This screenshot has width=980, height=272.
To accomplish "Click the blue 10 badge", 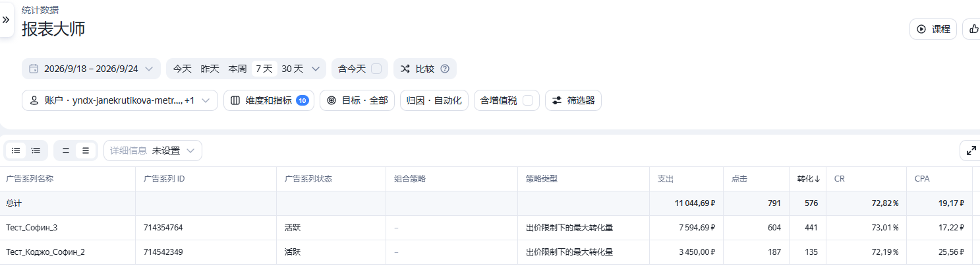I will coord(303,100).
